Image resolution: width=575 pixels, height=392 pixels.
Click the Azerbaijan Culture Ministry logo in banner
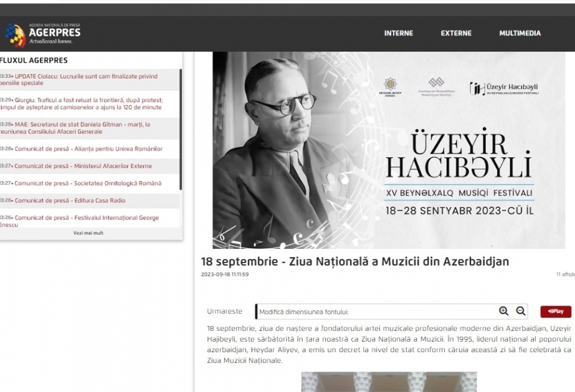(436, 87)
